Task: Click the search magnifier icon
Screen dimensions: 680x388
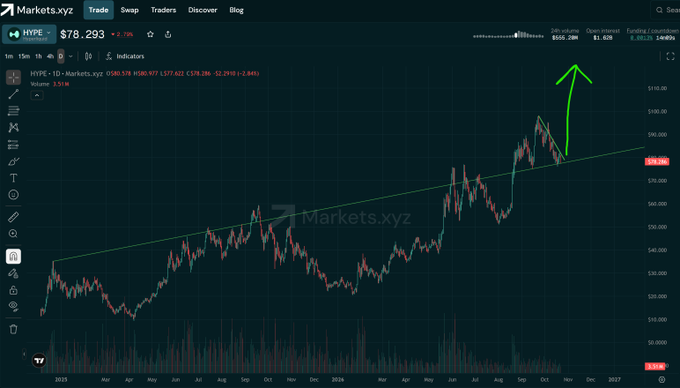Action: coord(659,10)
